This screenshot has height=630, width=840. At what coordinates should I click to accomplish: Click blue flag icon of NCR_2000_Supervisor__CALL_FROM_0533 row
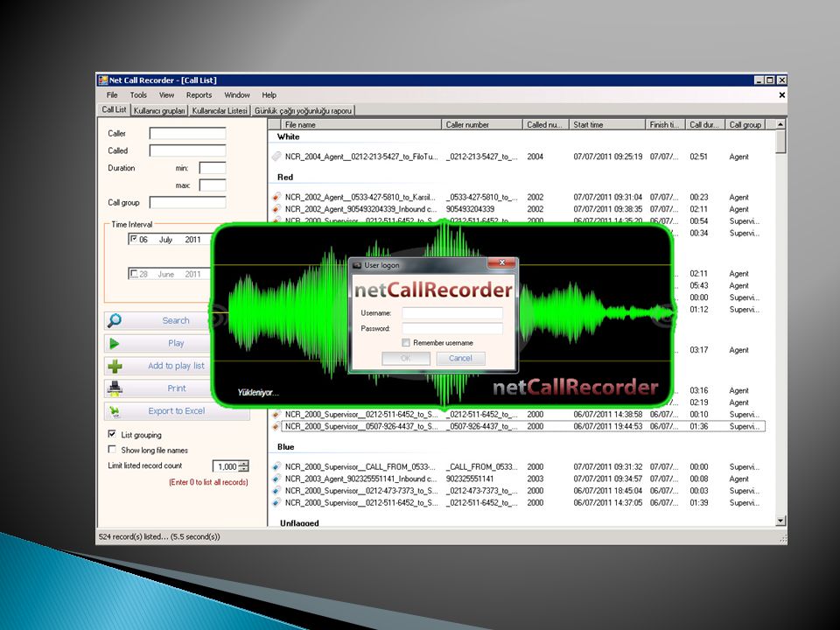point(276,466)
